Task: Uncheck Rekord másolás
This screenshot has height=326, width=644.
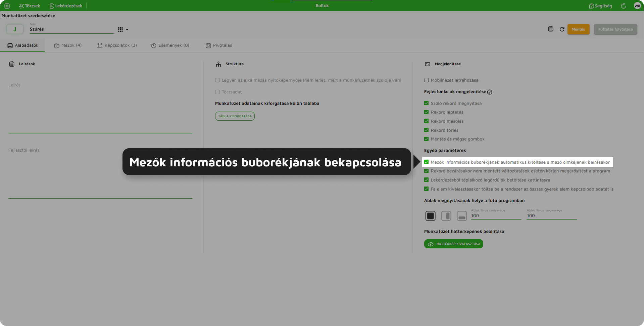Action: [426, 121]
